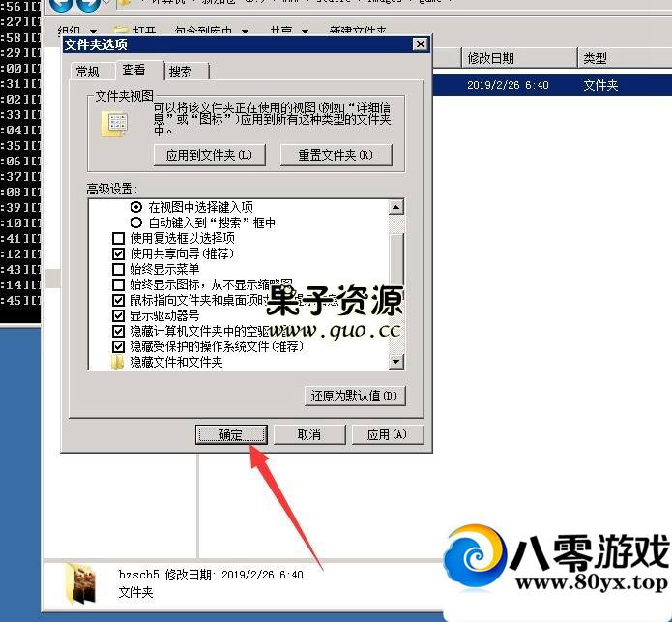Viewport: 672px width, 622px height.
Task: Click the 重置文件夹(R) button
Action: (336, 155)
